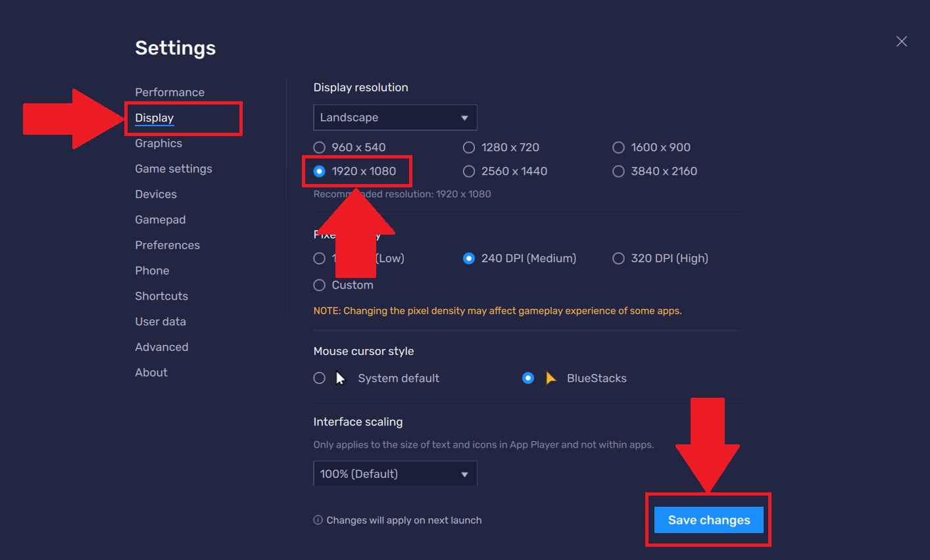Open the Phone settings section
The height and width of the screenshot is (560, 930).
coord(152,271)
